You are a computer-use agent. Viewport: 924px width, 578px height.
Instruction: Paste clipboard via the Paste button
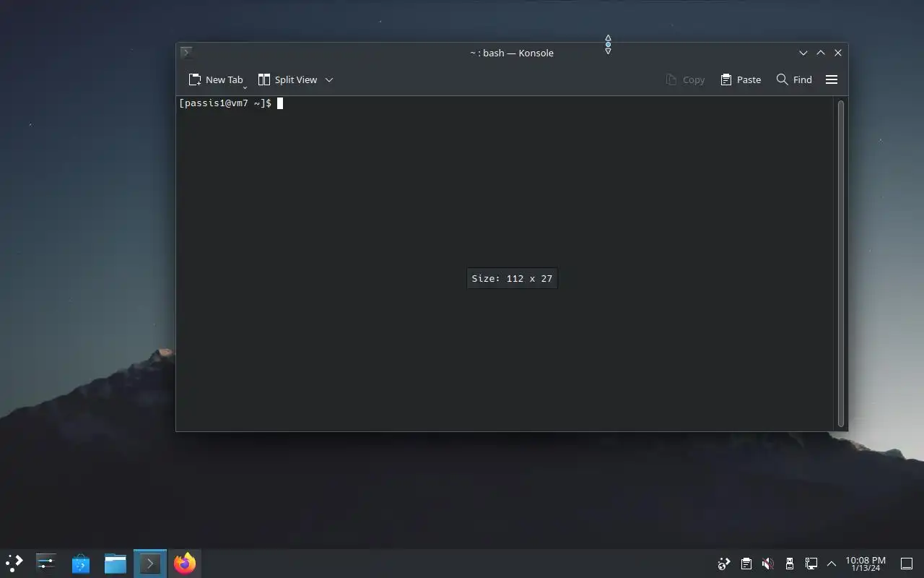741,79
